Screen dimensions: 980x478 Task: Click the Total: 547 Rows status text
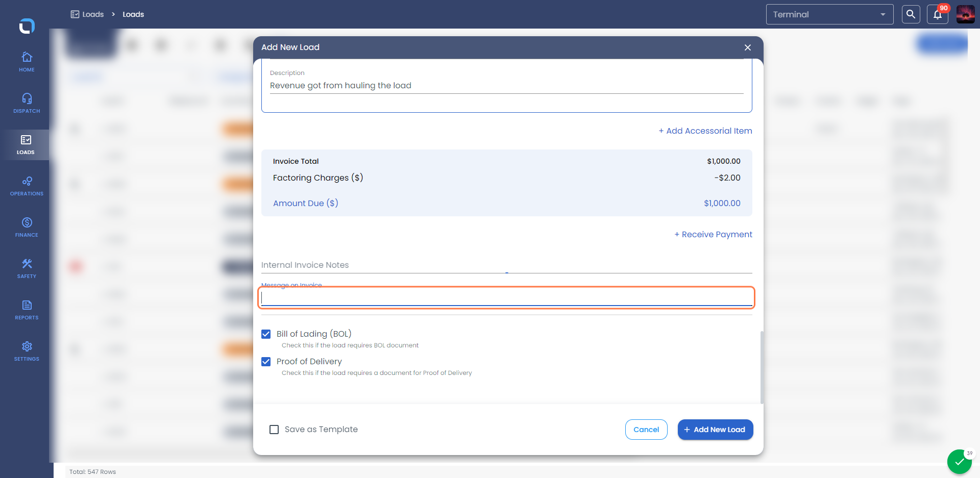93,472
